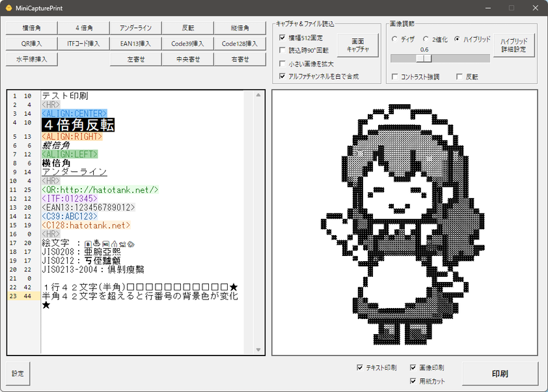548x392 pixels.
Task: Click the 印刷 print button
Action: 500,374
